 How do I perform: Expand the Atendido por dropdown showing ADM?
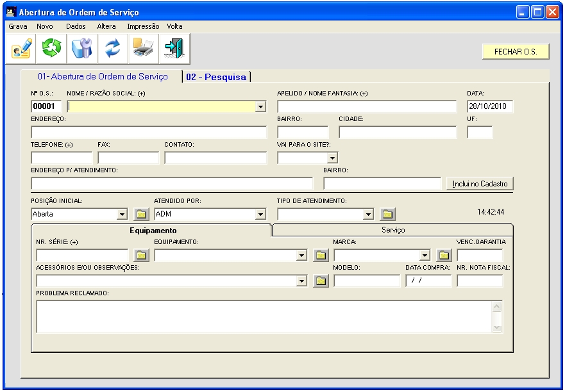[x=261, y=215]
